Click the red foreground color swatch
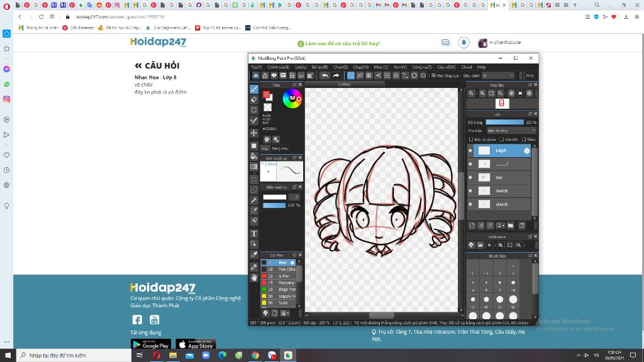Screen dimensions: 644x362 266,96
